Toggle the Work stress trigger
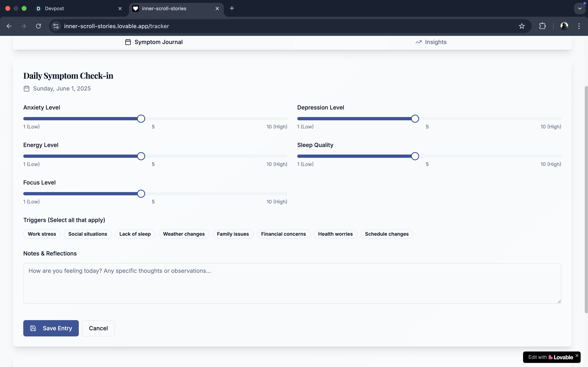The height and width of the screenshot is (367, 588). point(42,234)
